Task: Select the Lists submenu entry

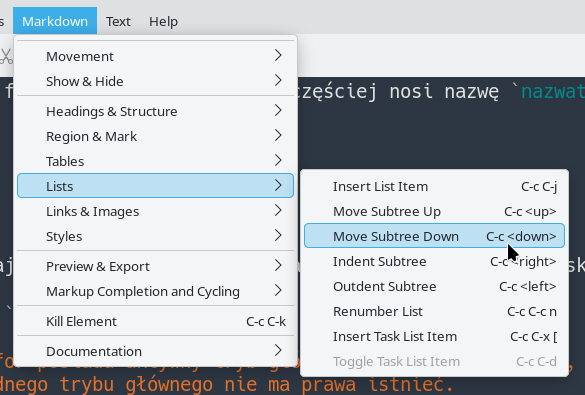Action: pyautogui.click(x=155, y=185)
